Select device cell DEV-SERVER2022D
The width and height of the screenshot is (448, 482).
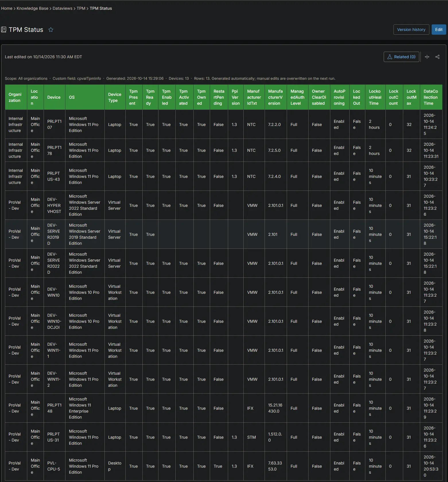click(55, 263)
